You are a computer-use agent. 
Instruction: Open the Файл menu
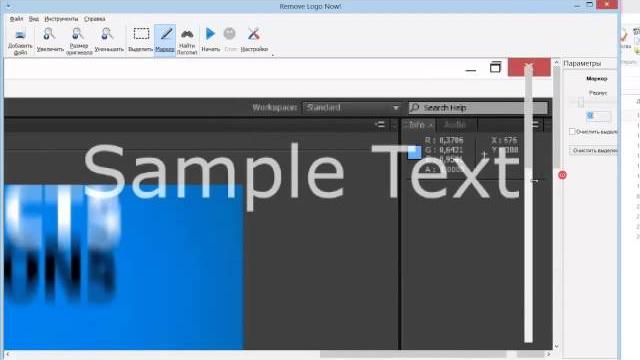pyautogui.click(x=16, y=19)
